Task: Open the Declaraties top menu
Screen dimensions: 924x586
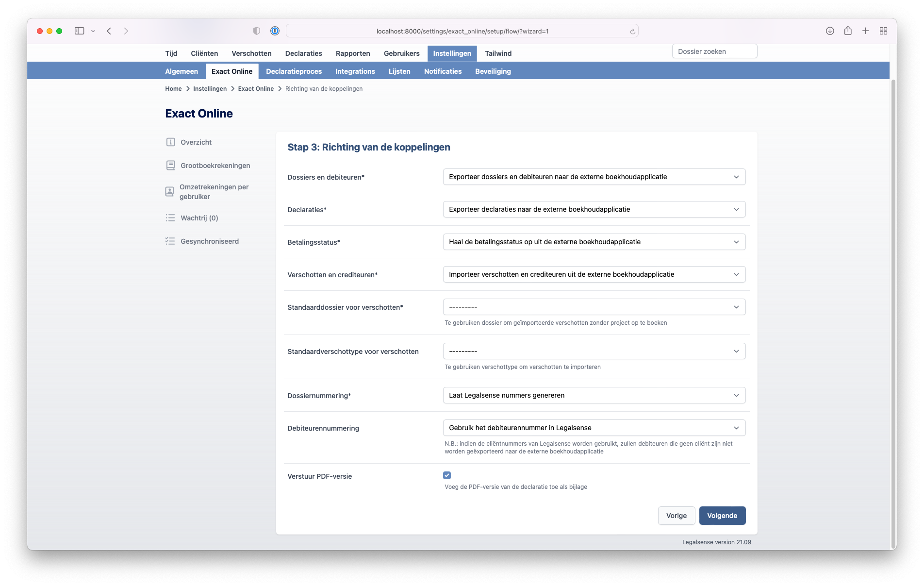Action: click(304, 53)
